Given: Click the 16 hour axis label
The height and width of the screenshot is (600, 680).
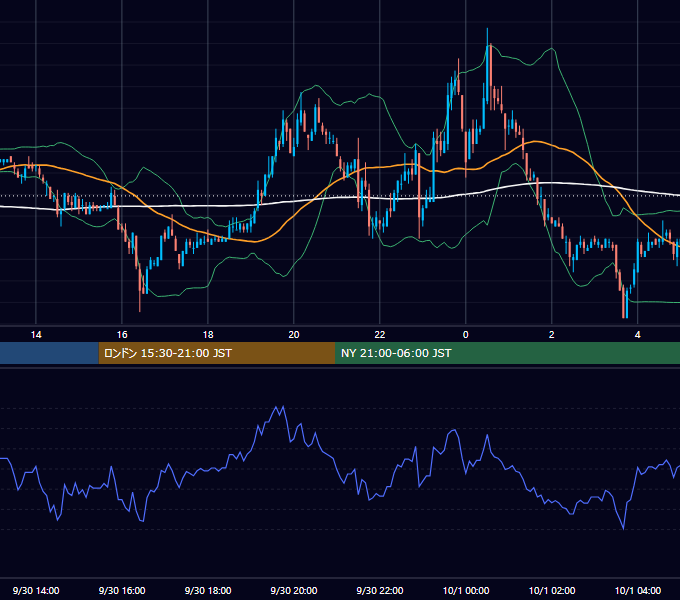Looking at the screenshot, I should (x=122, y=335).
